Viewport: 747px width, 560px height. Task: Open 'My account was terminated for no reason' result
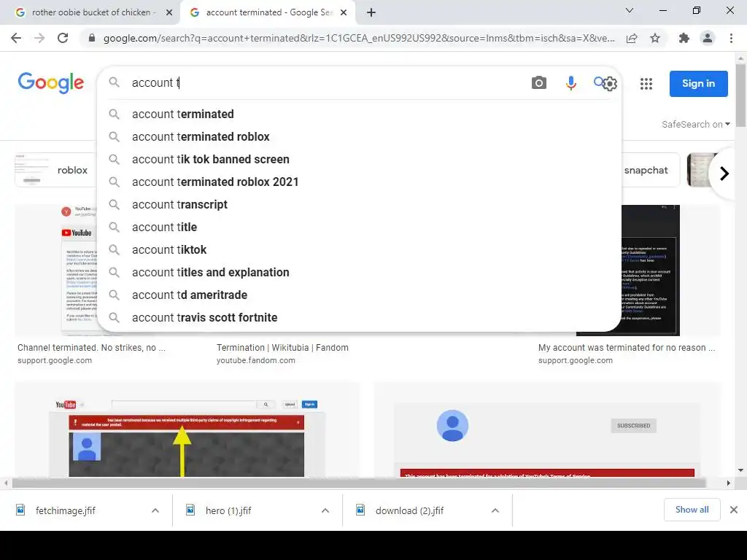pyautogui.click(x=627, y=348)
